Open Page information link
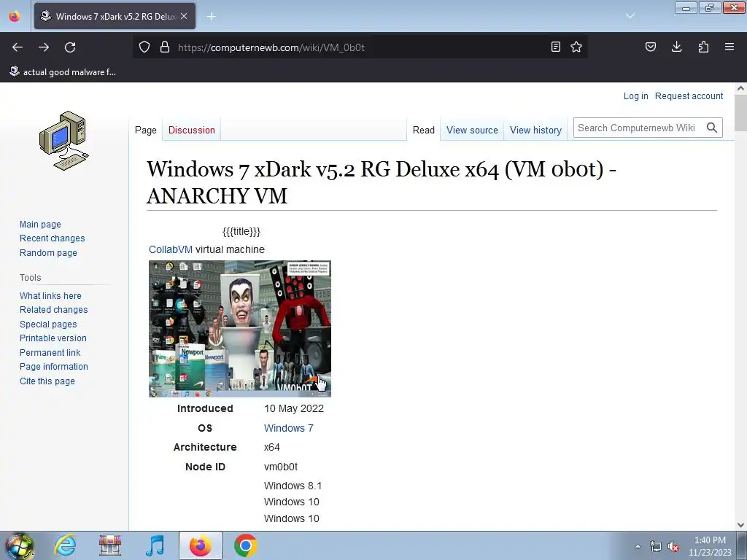 pyautogui.click(x=54, y=367)
